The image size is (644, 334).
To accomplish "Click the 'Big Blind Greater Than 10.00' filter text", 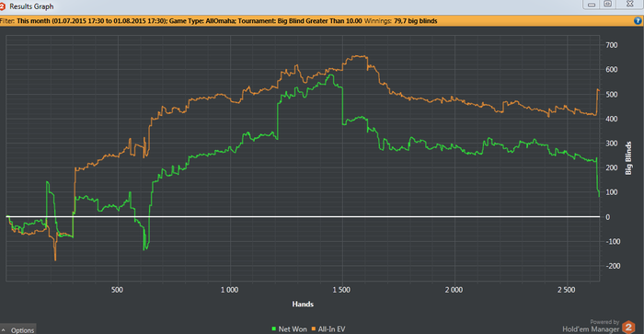I will [x=319, y=21].
